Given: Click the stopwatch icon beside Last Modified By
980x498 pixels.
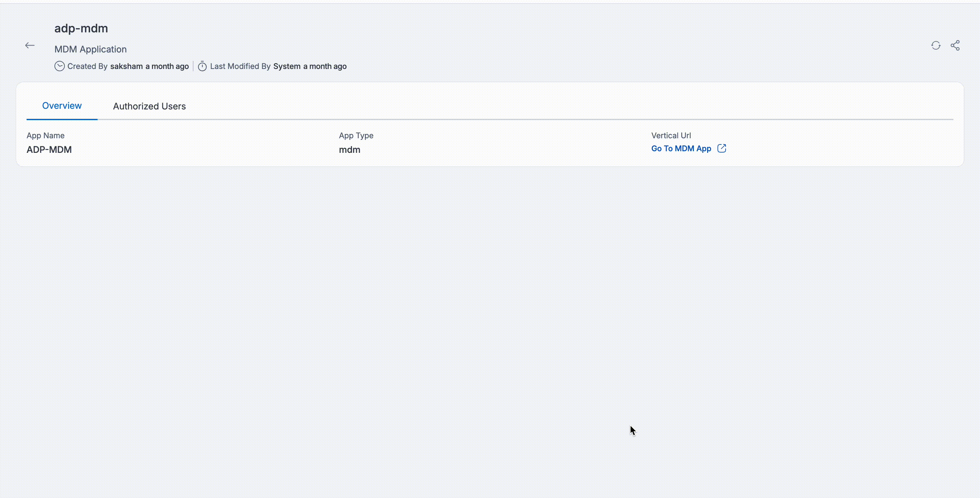Looking at the screenshot, I should (203, 66).
